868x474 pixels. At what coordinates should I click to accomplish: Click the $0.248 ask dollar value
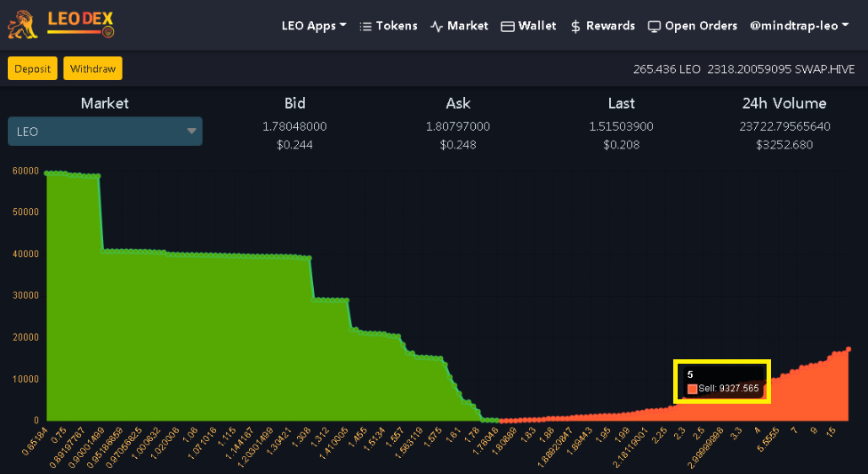458,145
